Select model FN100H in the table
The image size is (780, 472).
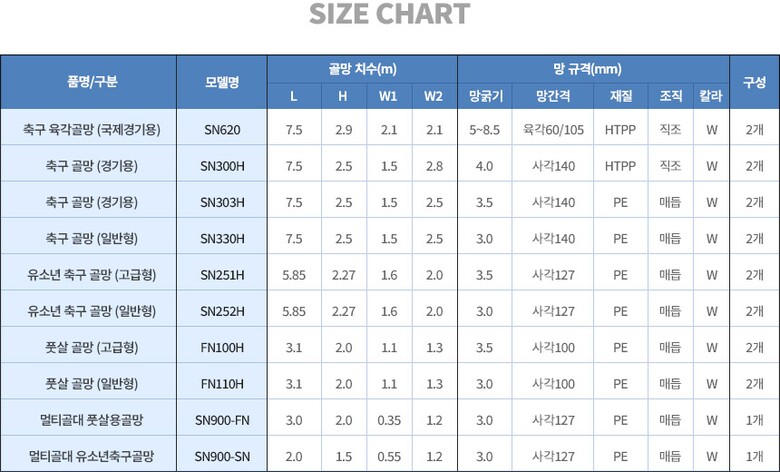(221, 347)
